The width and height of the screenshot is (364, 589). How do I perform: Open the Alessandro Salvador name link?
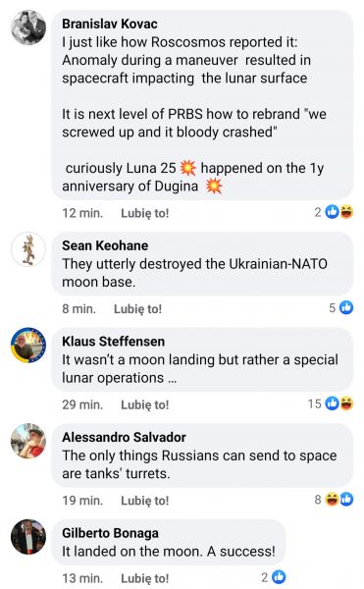[x=124, y=437]
